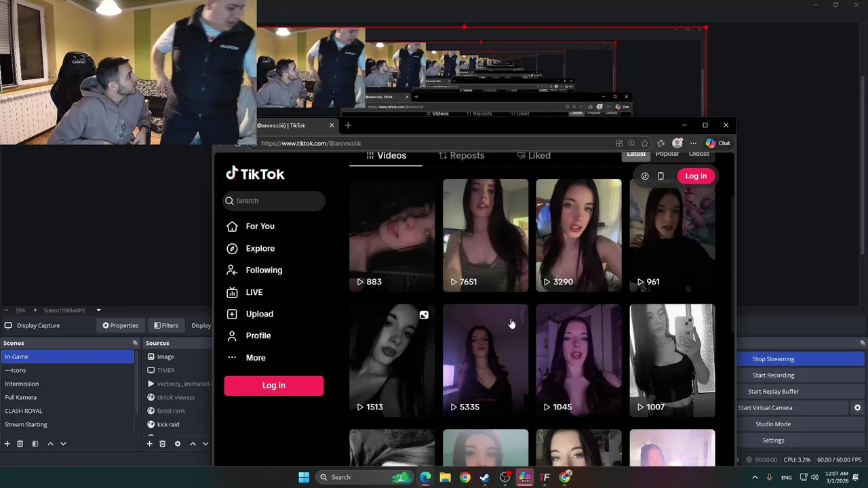Click the TikTok get-app icon beside Log in
The image size is (868, 488).
645,176
